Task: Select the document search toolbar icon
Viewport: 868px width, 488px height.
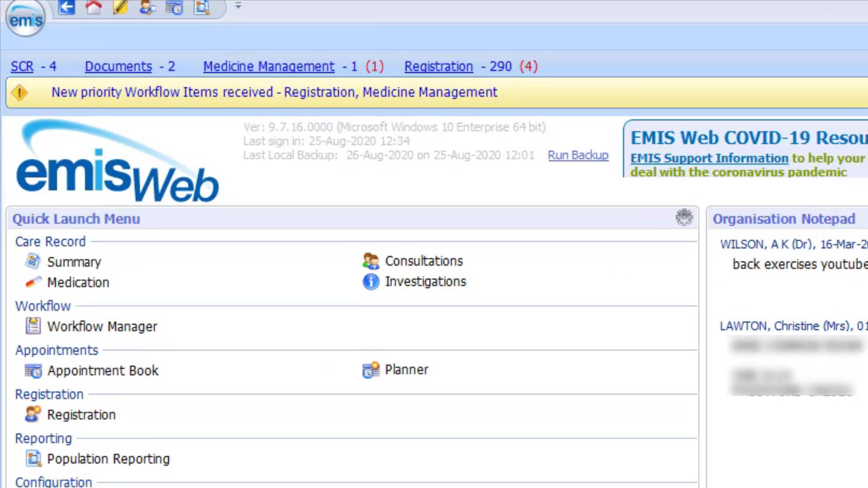Action: coord(201,7)
